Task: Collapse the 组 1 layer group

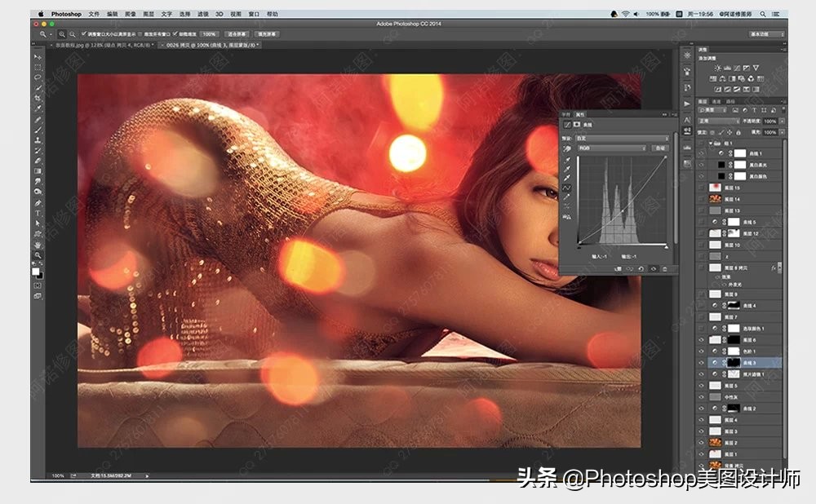Action: (x=708, y=142)
